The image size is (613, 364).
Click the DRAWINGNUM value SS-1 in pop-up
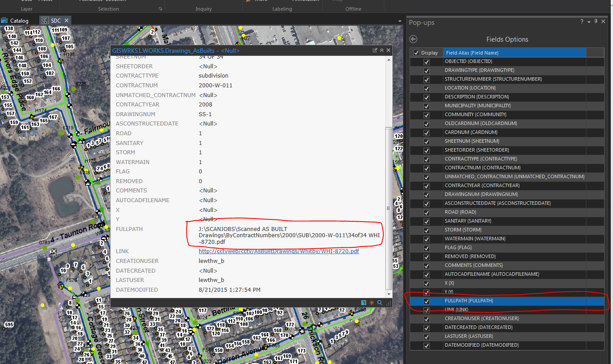[205, 114]
